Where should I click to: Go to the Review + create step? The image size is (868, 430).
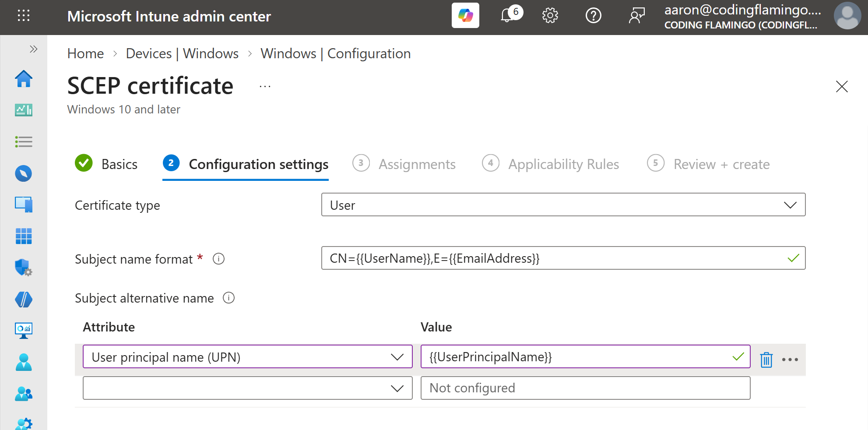click(708, 164)
